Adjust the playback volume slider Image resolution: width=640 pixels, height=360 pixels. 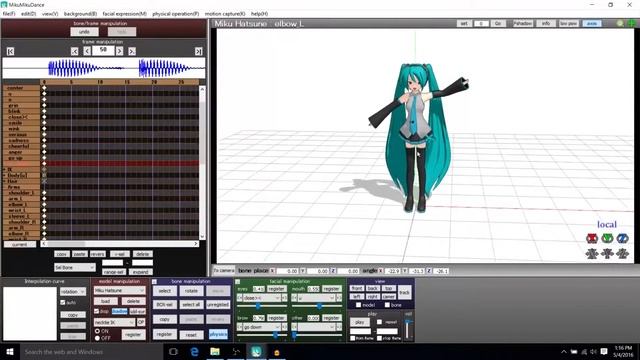click(x=408, y=329)
